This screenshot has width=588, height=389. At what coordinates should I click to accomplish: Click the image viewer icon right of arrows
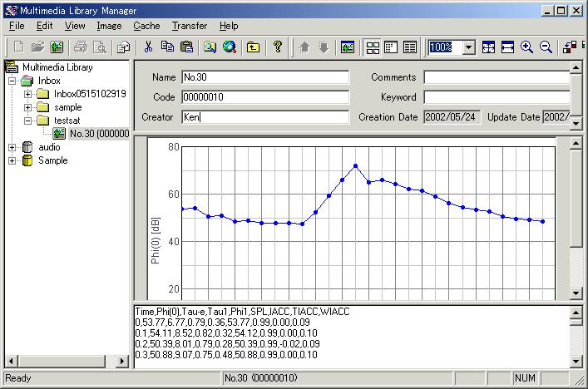coord(348,47)
